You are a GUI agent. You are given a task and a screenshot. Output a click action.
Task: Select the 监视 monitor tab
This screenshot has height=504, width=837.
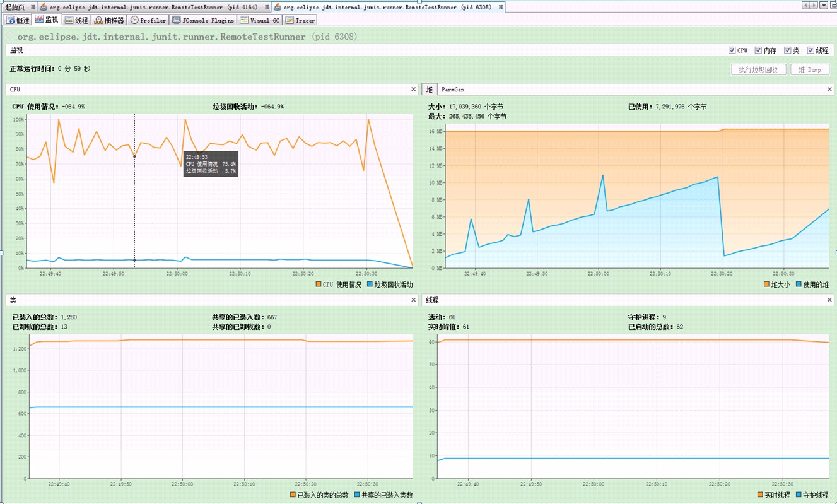(47, 20)
